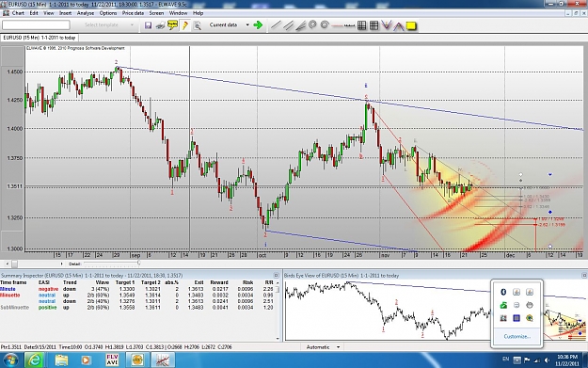
Task: Open the Options menu
Action: coord(108,13)
